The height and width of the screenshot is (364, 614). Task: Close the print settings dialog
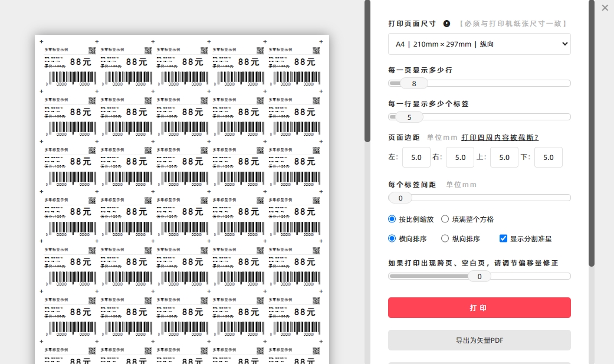[605, 8]
